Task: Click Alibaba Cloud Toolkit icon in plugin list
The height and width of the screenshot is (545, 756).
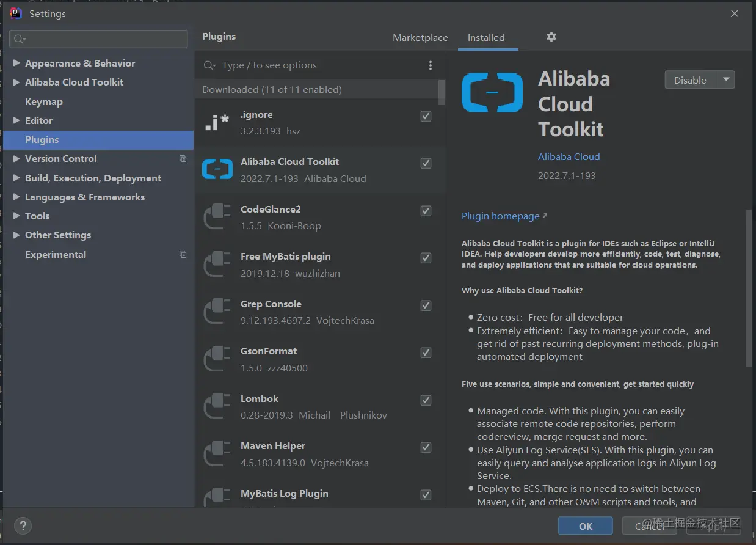Action: [217, 169]
